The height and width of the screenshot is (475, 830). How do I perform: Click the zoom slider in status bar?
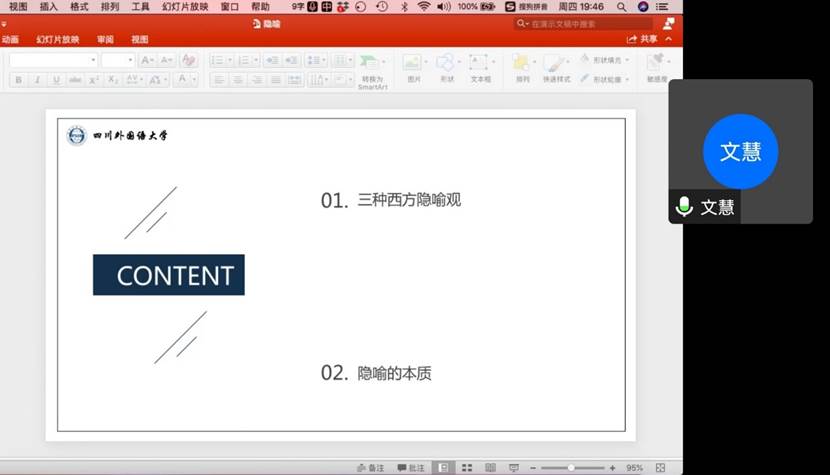[573, 467]
